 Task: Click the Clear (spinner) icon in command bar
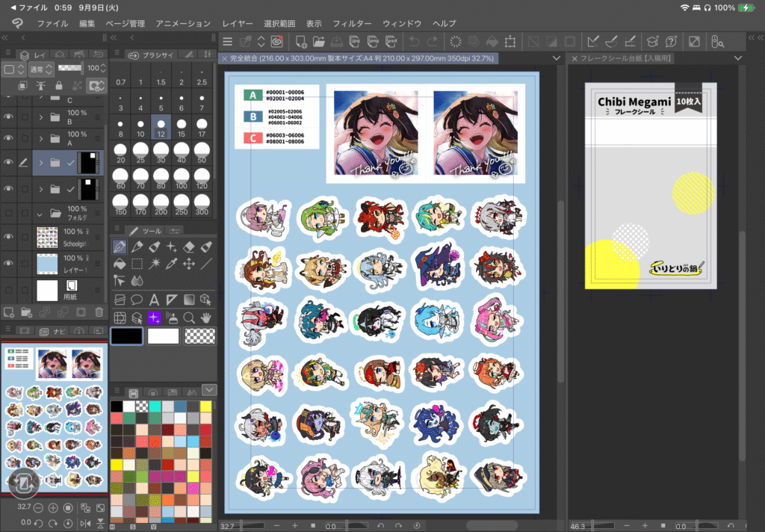click(455, 42)
